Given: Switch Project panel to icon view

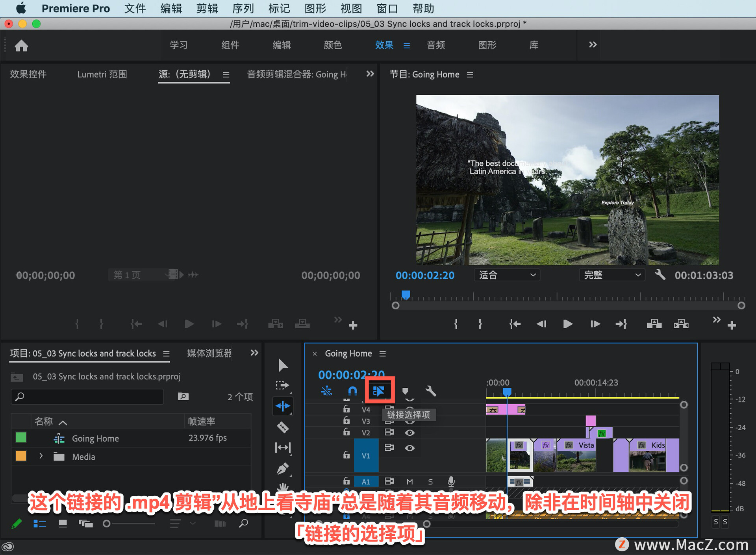Looking at the screenshot, I should [x=63, y=524].
